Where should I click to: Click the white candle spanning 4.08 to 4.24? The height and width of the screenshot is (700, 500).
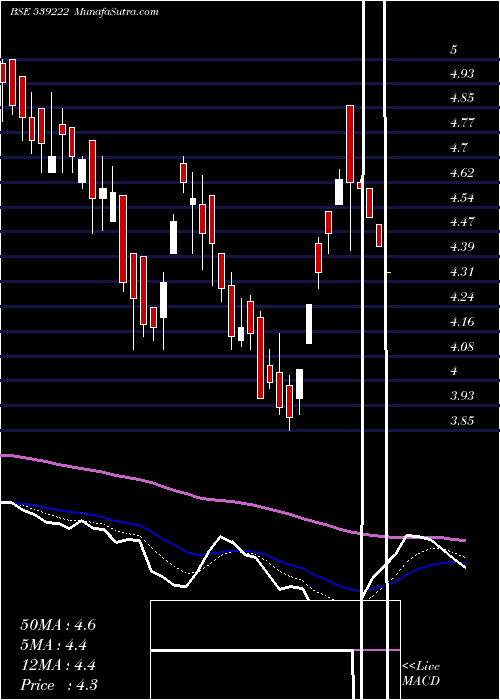[x=309, y=324]
